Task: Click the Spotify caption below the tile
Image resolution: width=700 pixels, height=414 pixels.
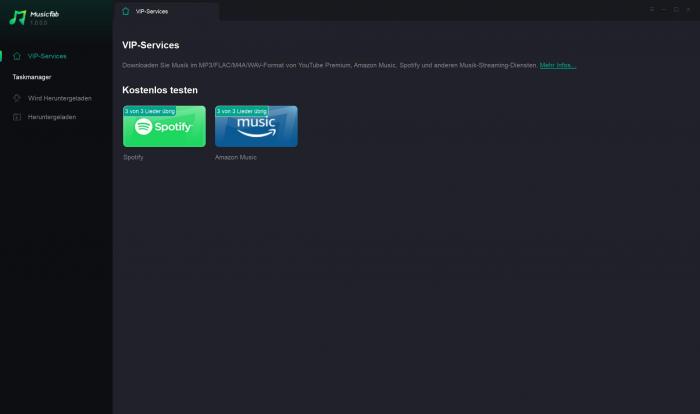Action: tap(133, 157)
